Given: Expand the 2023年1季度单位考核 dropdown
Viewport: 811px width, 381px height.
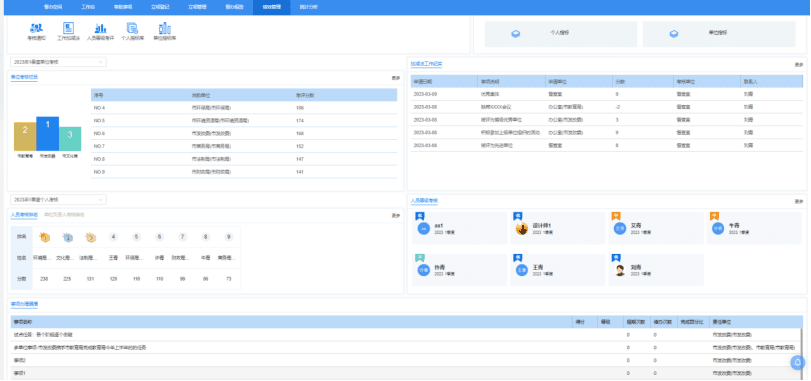Looking at the screenshot, I should 58,62.
